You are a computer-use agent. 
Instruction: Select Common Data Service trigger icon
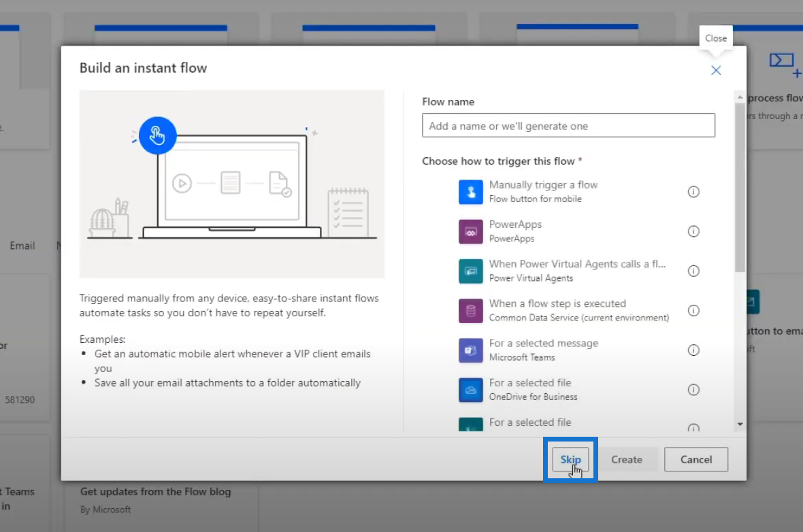[x=471, y=311]
